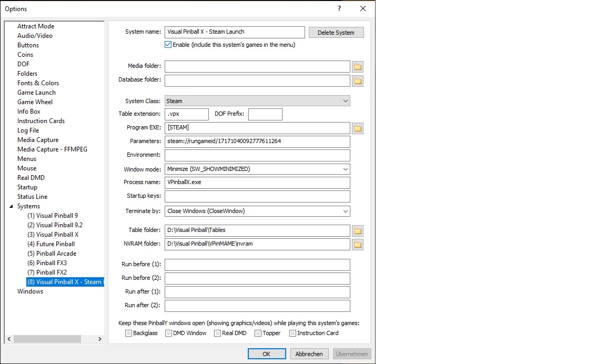
Task: Open the Database folder picker
Action: click(x=358, y=80)
